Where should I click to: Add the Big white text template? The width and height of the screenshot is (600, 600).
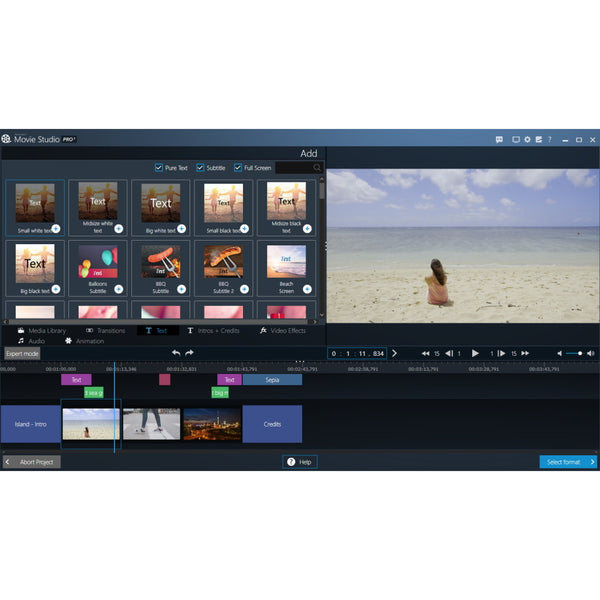point(181,229)
